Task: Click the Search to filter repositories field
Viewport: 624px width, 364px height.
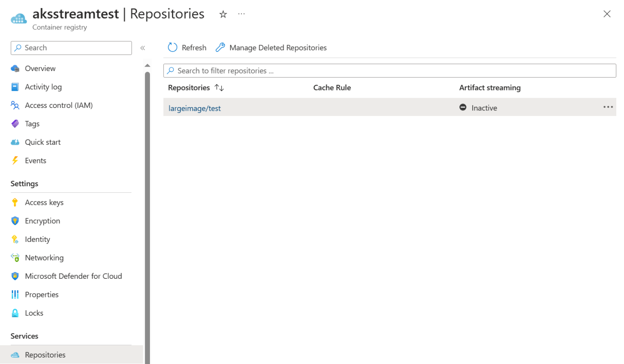Action: pos(390,71)
